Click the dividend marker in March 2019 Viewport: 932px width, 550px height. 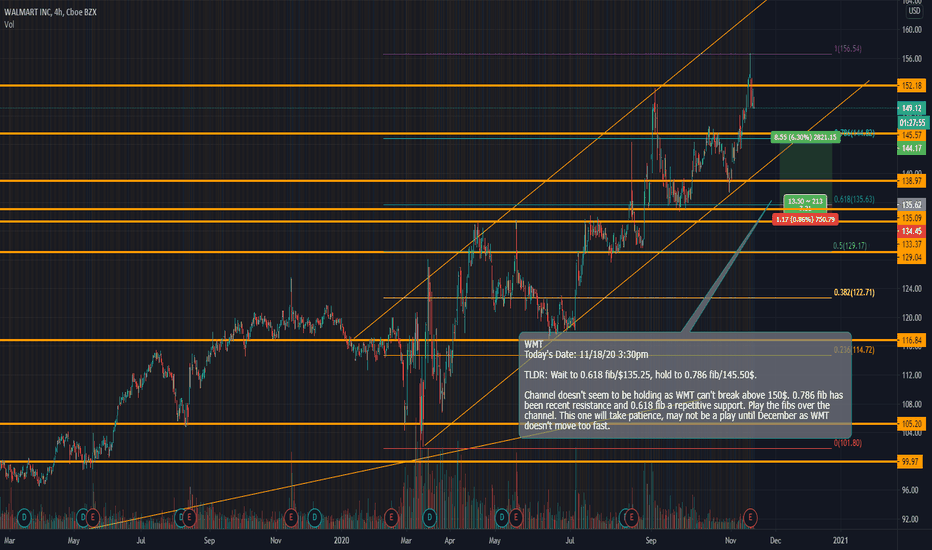click(24, 518)
